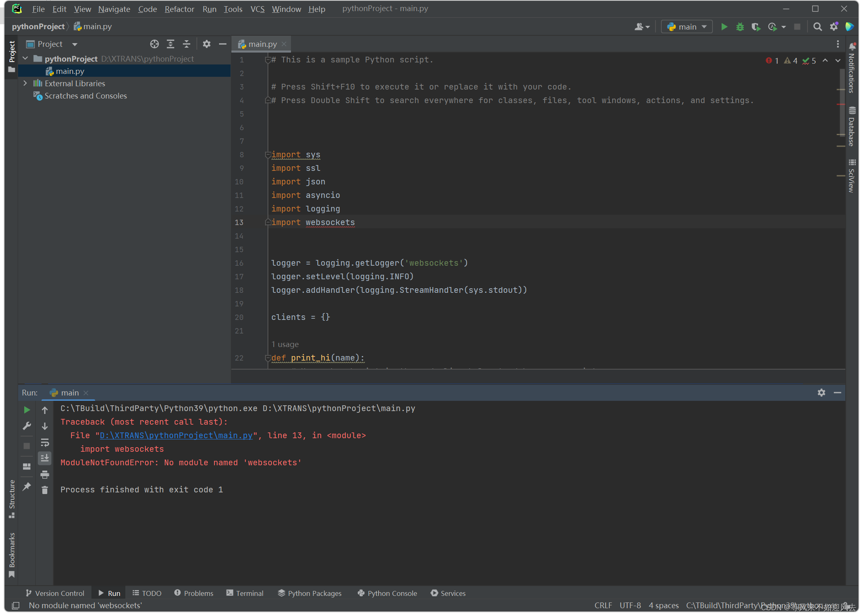Toggle soft-wrap in Run console
The height and width of the screenshot is (616, 863).
[x=45, y=442]
